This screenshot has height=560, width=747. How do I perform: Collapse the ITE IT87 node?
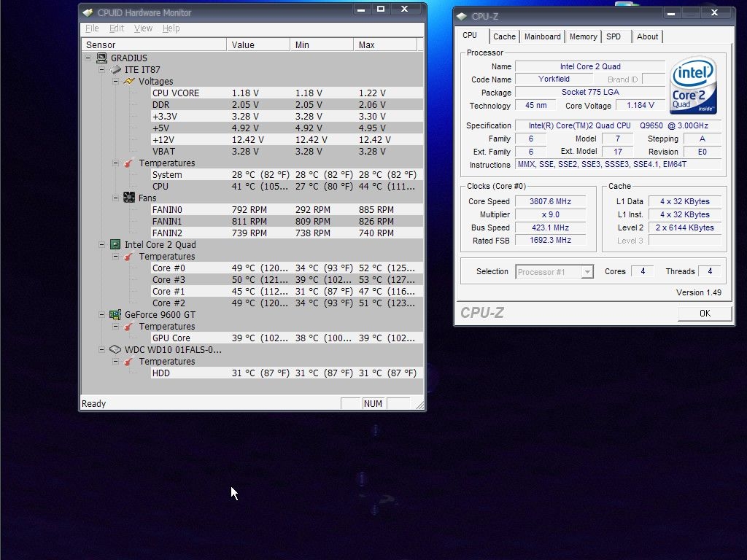102,69
